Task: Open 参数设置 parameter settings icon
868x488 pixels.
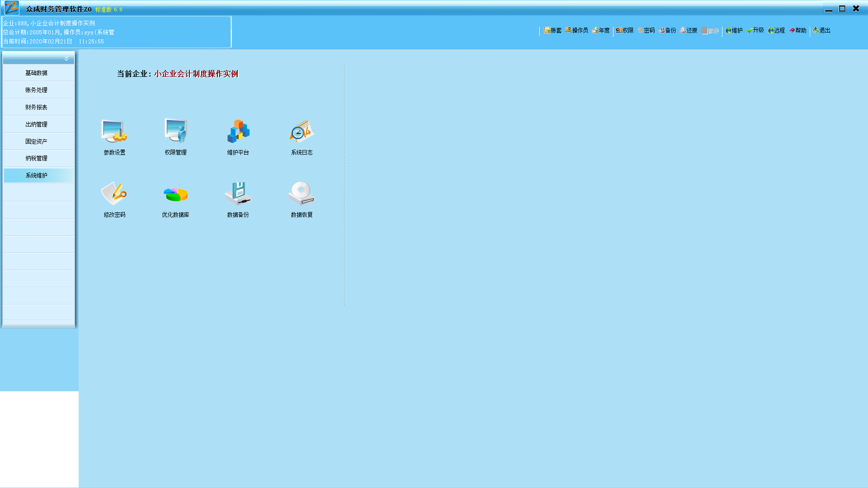Action: [x=114, y=137]
